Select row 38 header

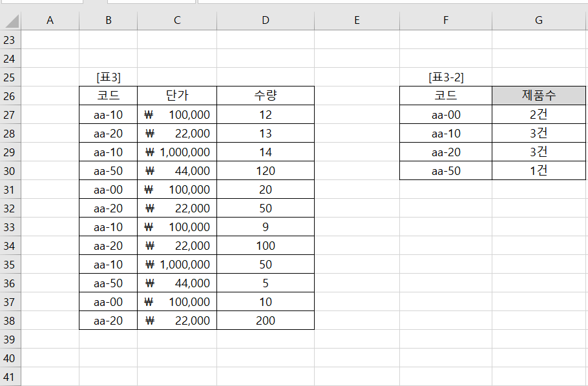pyautogui.click(x=9, y=321)
